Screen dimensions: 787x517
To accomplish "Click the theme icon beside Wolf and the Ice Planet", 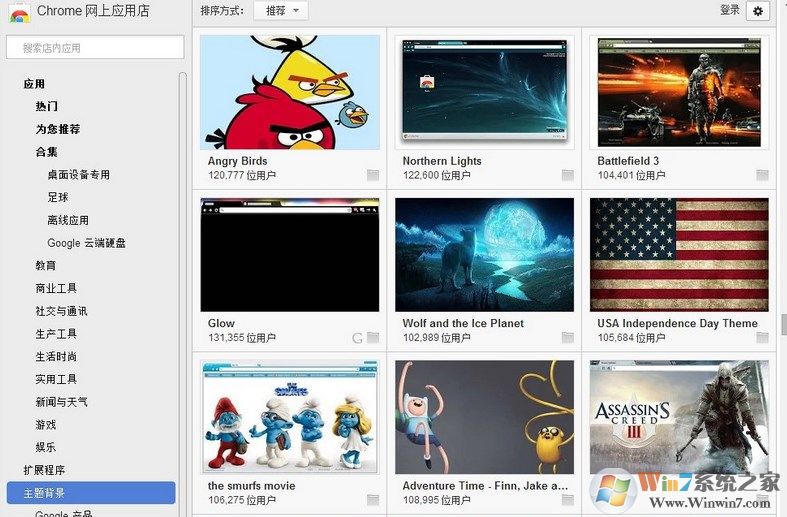I will [x=568, y=338].
